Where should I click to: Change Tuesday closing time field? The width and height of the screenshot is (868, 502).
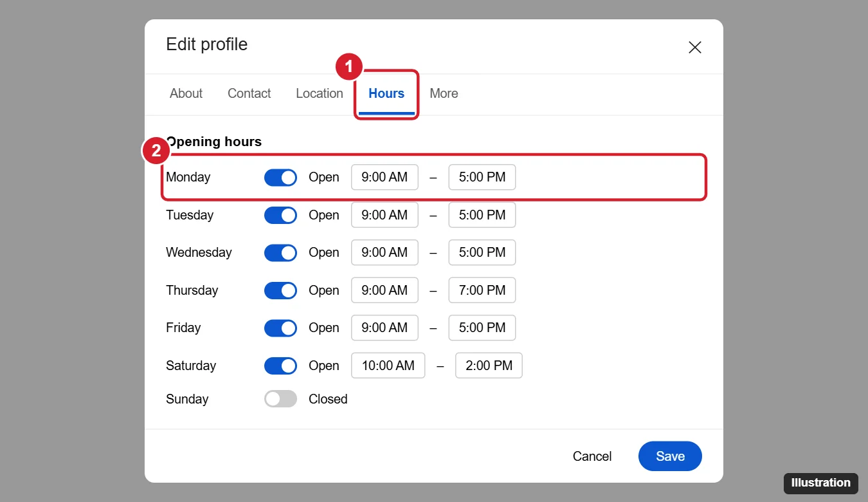pos(482,215)
